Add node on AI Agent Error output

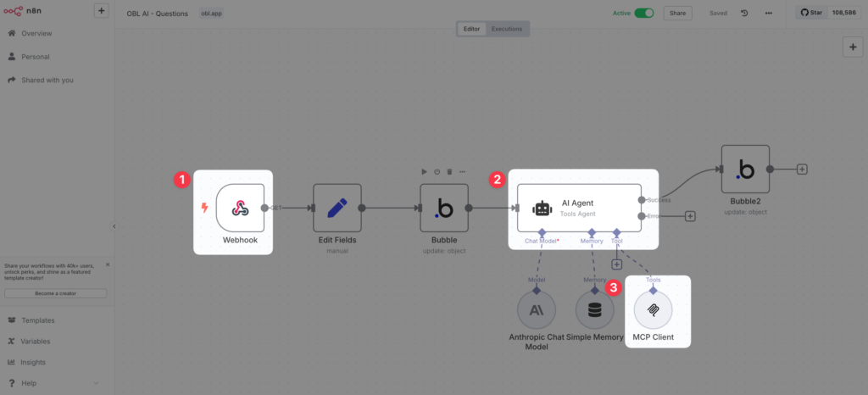click(x=690, y=216)
